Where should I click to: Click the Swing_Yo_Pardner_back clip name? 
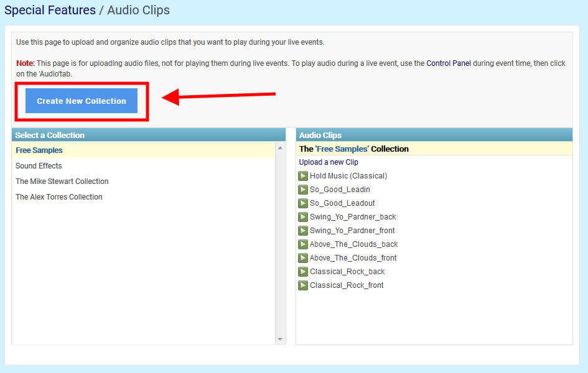point(353,217)
